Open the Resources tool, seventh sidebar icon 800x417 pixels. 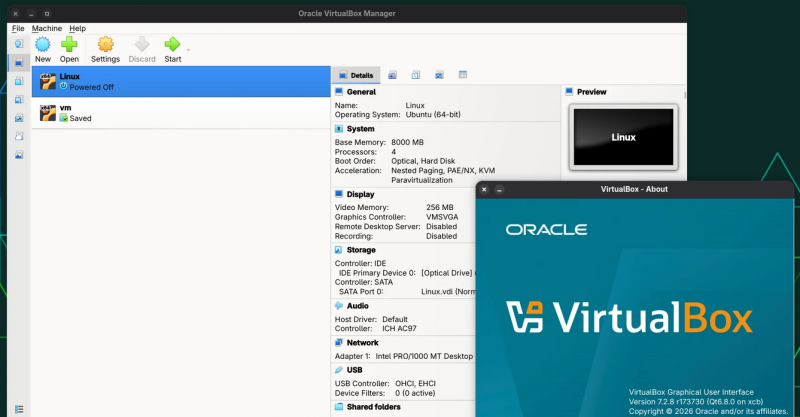pyautogui.click(x=19, y=155)
